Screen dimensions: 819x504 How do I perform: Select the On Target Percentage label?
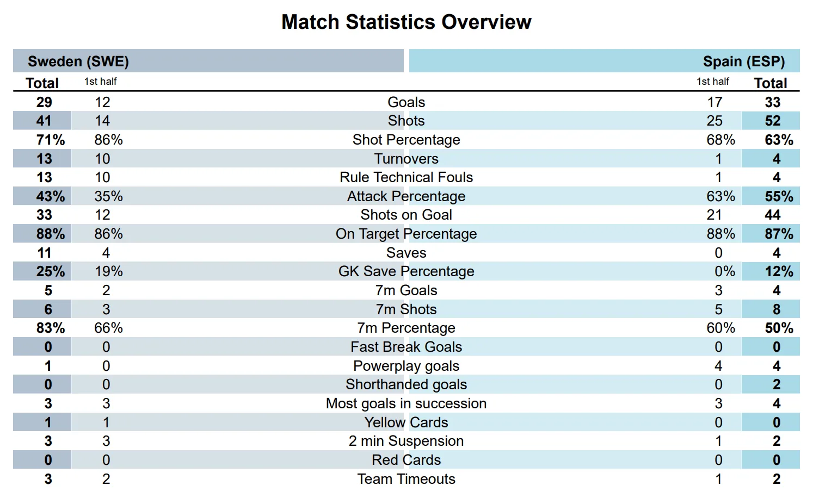(406, 234)
